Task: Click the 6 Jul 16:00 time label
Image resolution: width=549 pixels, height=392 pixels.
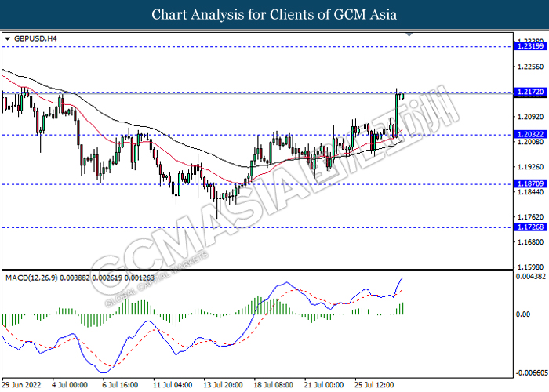Action: [x=120, y=385]
